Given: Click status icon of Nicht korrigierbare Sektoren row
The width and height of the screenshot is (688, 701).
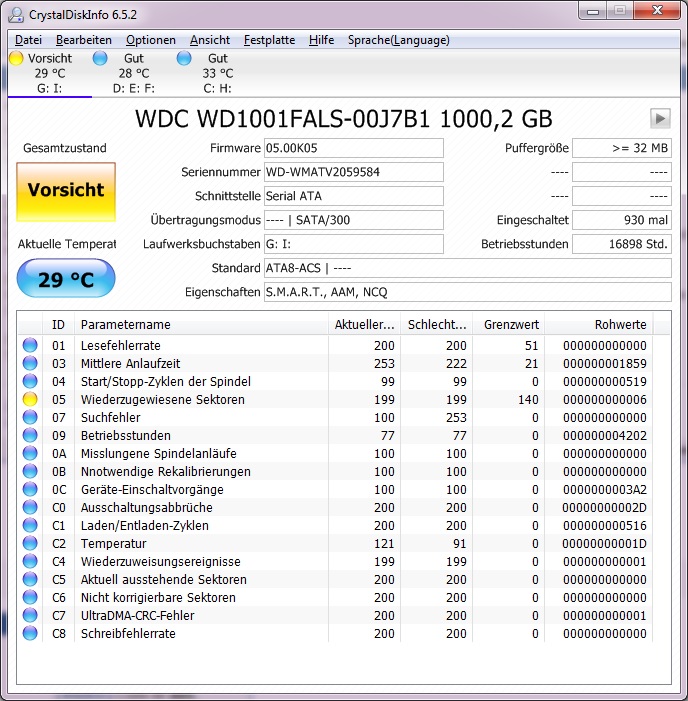Looking at the screenshot, I should click(30, 597).
